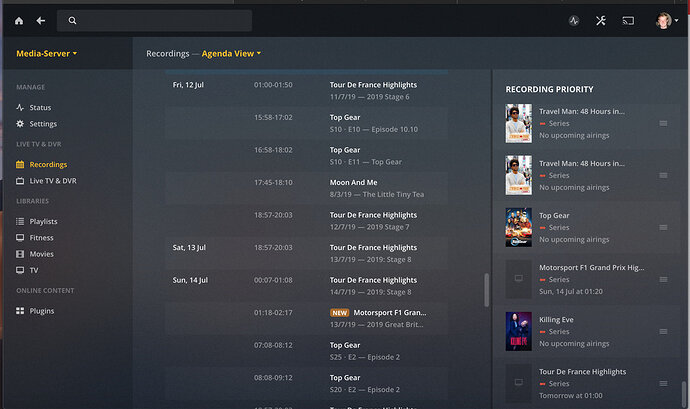Click the Live TV & DVR television icon

click(x=20, y=181)
